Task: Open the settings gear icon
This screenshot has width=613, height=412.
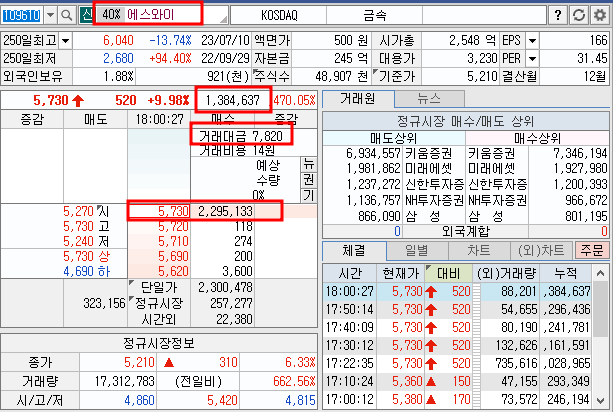Action: [600, 15]
